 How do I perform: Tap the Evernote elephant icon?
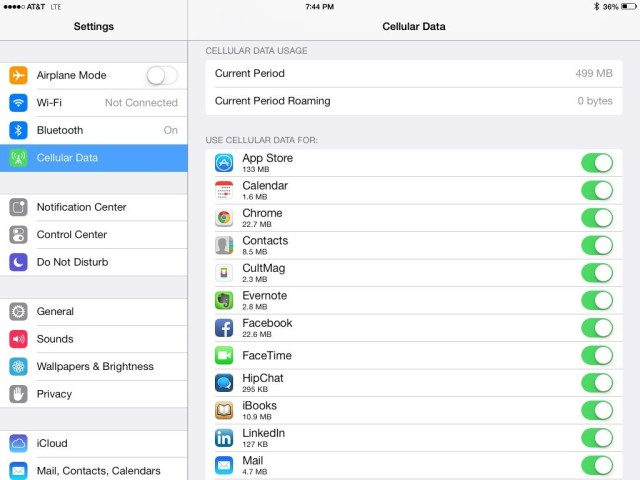click(x=224, y=300)
